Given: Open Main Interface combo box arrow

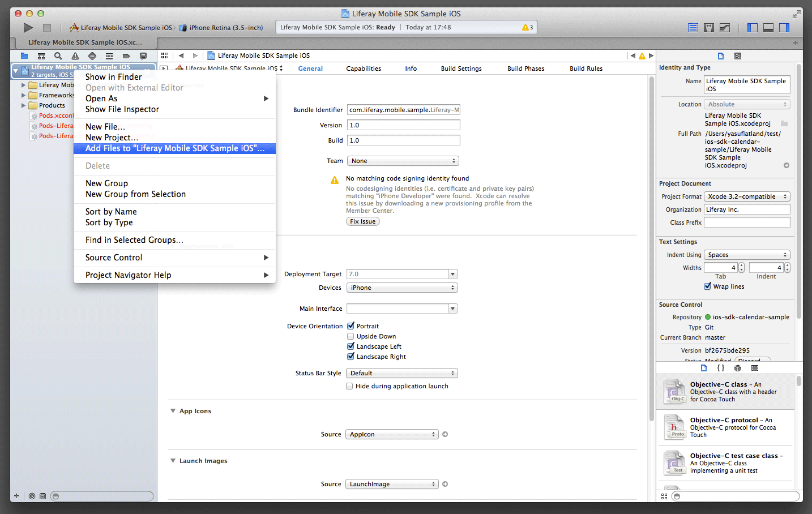Looking at the screenshot, I should [x=453, y=309].
